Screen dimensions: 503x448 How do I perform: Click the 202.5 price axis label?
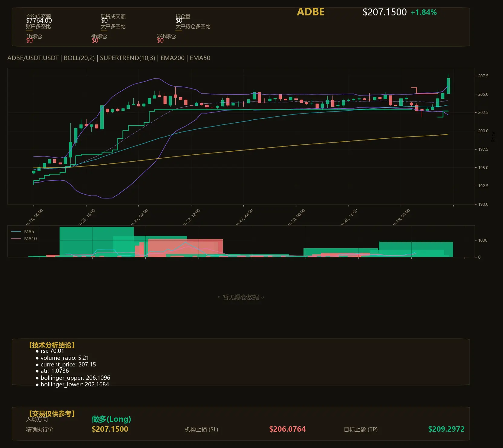[483, 112]
